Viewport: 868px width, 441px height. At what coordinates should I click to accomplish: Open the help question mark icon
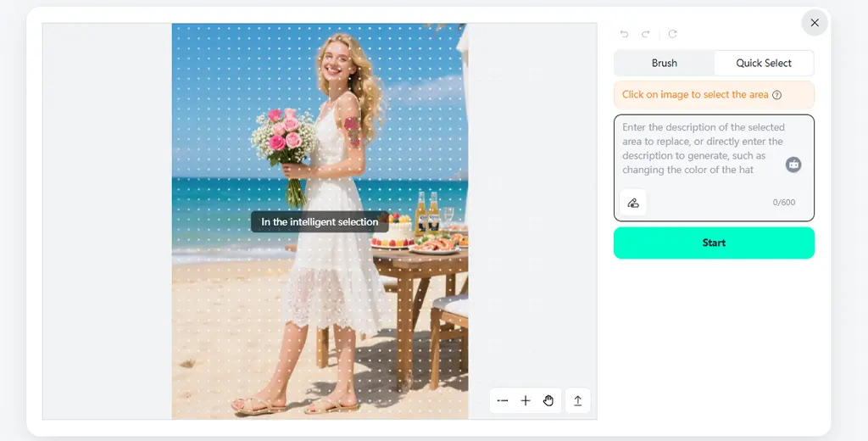tap(776, 95)
